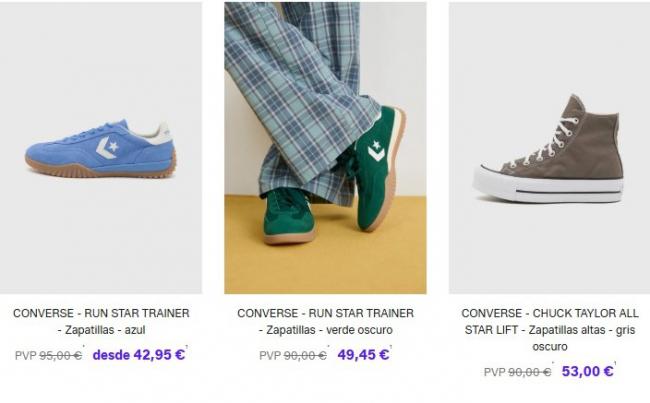Select the 53,00 € sale price
This screenshot has width=650, height=403.
(588, 371)
